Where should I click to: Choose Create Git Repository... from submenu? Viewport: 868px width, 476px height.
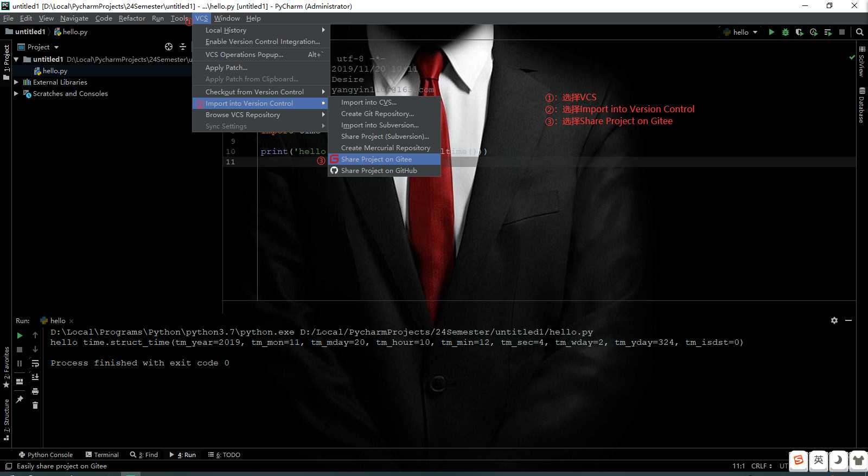click(x=384, y=114)
